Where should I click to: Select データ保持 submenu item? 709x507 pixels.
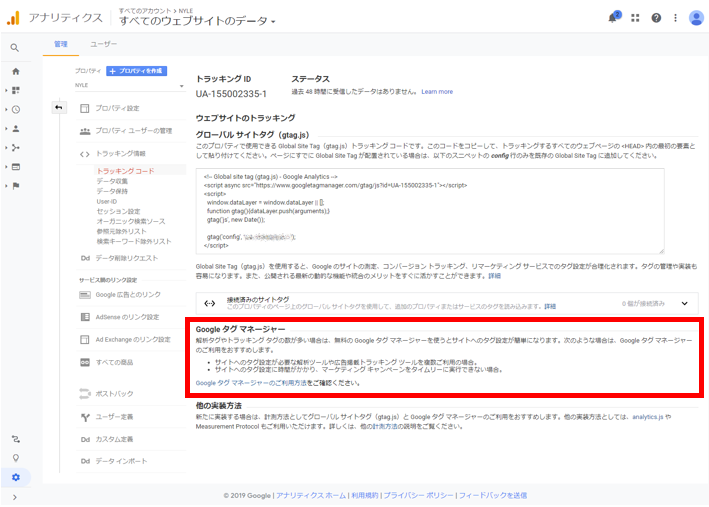(x=112, y=191)
